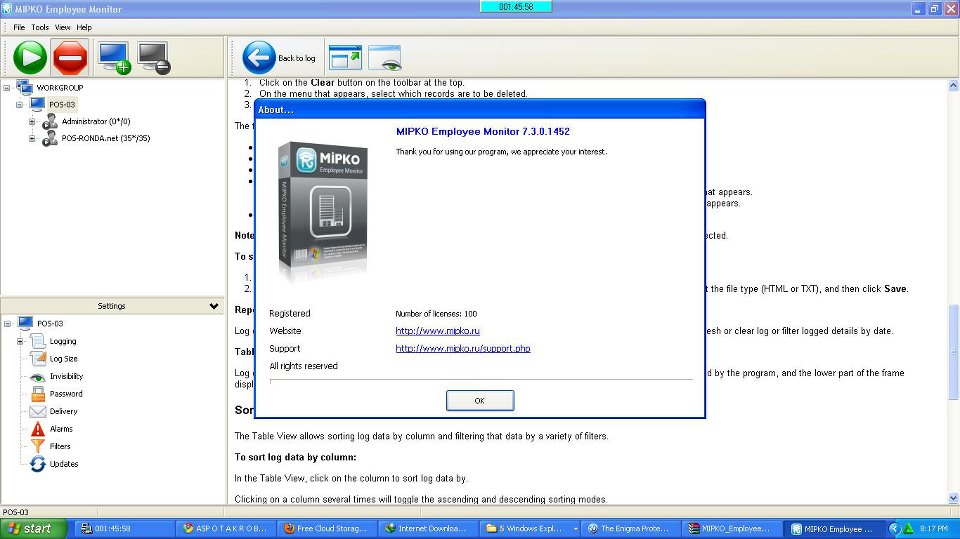Open the Delivery settings

click(x=63, y=412)
